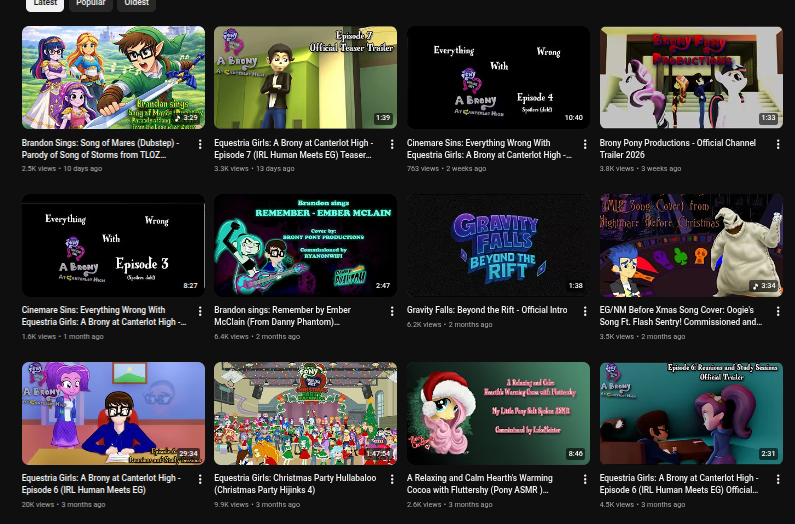Open options for the 1.6K views Cinemare Sins video

click(x=200, y=311)
